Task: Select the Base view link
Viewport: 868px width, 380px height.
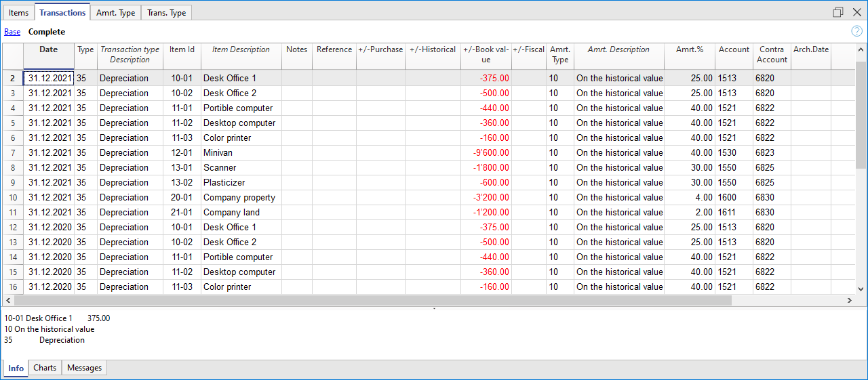Action: [12, 32]
